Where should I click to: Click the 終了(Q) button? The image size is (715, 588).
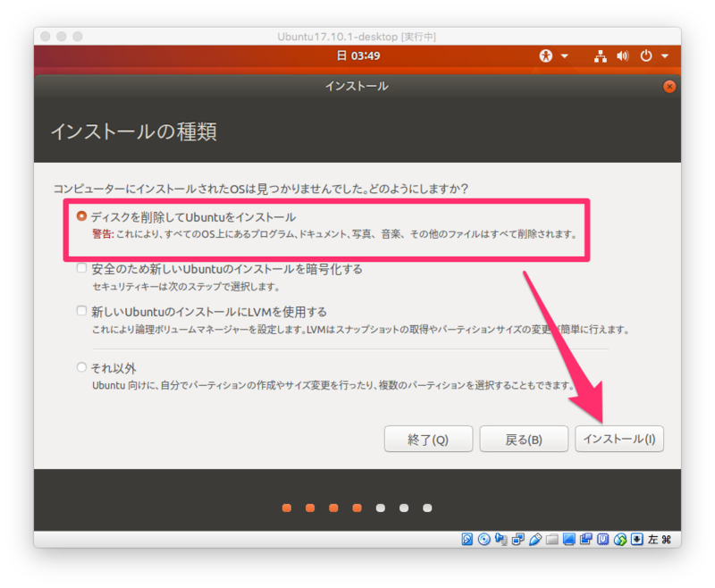428,439
